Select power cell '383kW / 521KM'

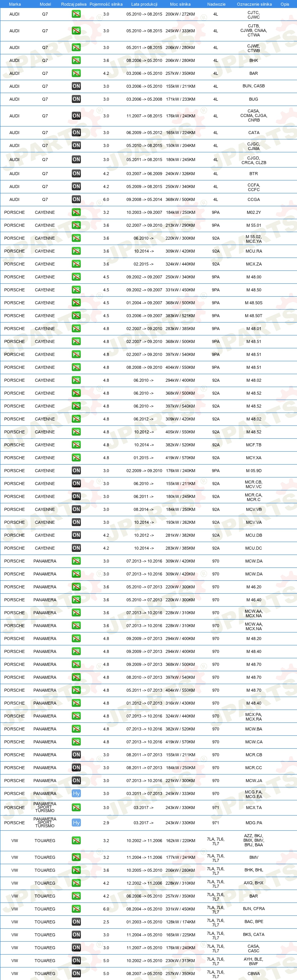point(180,316)
